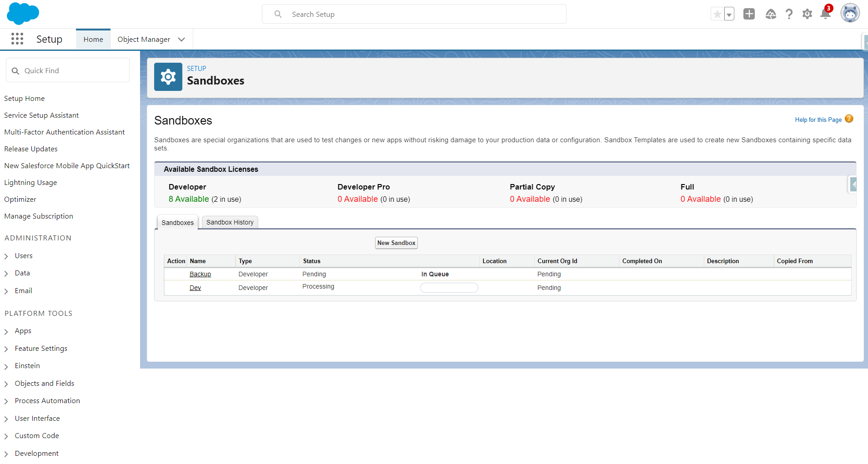
Task: Expand the collapsed right side panel arrow
Action: point(853,184)
